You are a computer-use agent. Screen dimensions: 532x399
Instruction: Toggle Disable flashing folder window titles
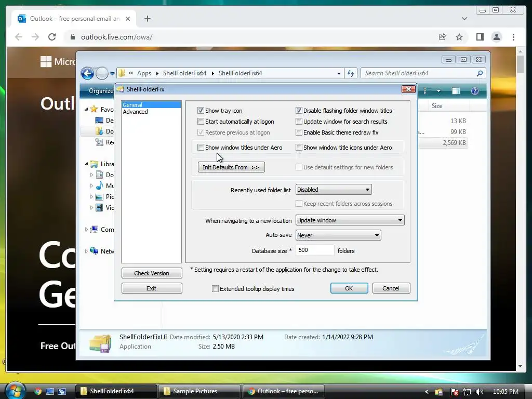point(299,111)
